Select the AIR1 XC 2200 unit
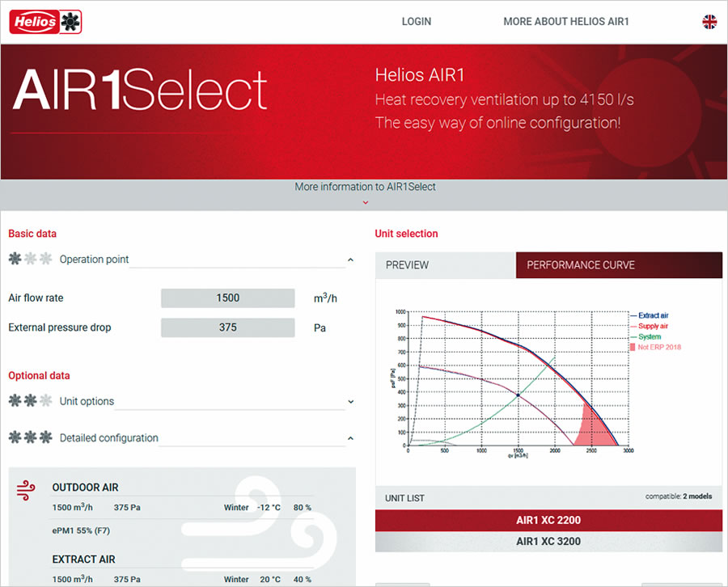This screenshot has height=587, width=728. [x=548, y=520]
